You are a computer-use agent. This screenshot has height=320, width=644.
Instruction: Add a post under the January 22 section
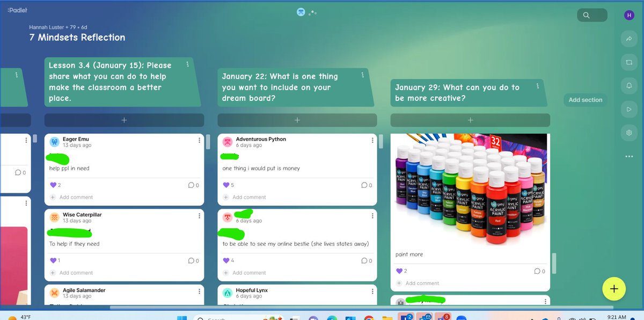(297, 120)
